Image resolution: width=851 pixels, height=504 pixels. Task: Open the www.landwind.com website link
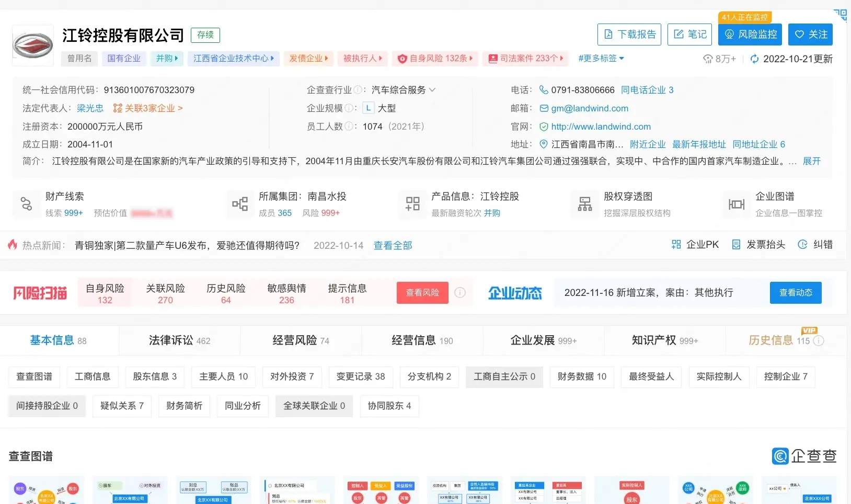(x=601, y=127)
